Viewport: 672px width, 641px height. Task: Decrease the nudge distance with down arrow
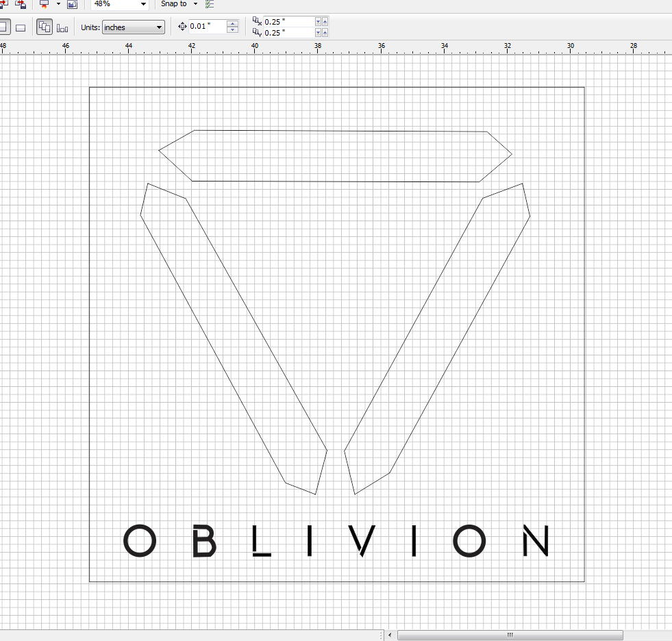(232, 30)
